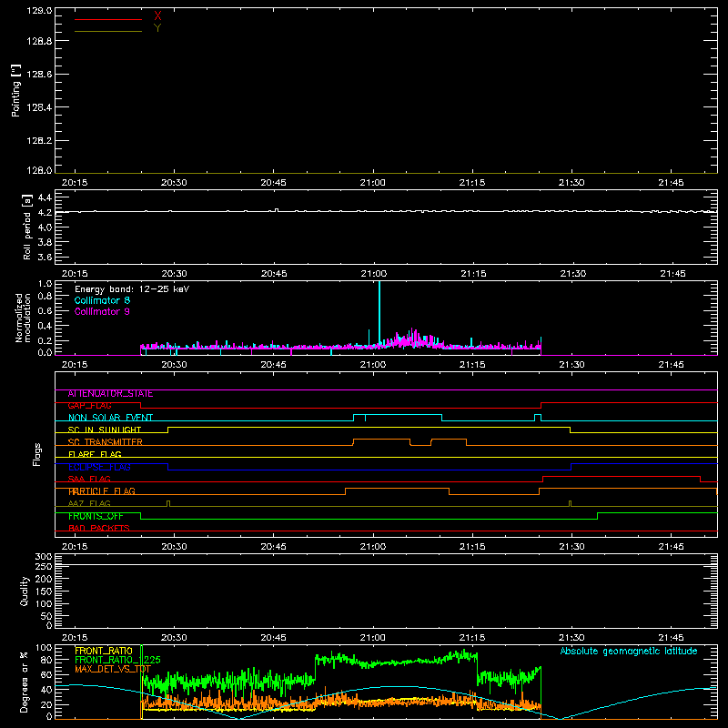Click the red X legend line
728x728 pixels.
(x=108, y=19)
